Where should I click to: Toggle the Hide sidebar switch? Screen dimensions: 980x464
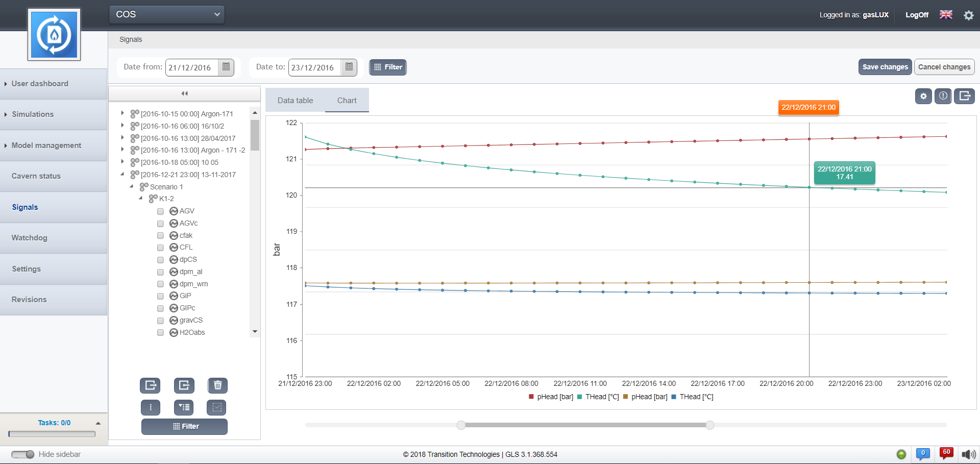tap(23, 454)
